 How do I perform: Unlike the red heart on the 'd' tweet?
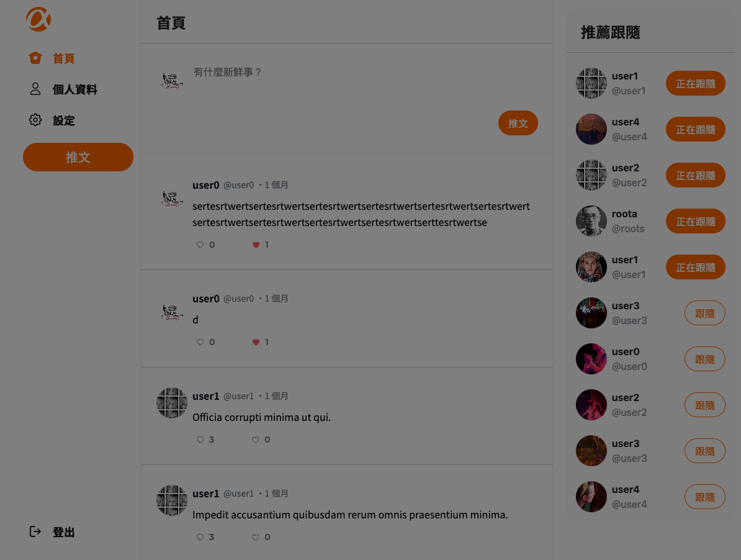point(256,342)
